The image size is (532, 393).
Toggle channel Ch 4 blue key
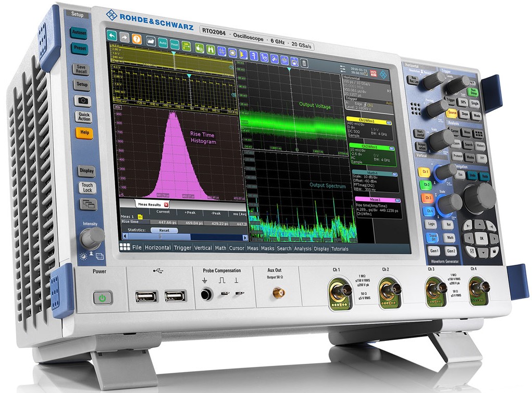[x=429, y=211]
